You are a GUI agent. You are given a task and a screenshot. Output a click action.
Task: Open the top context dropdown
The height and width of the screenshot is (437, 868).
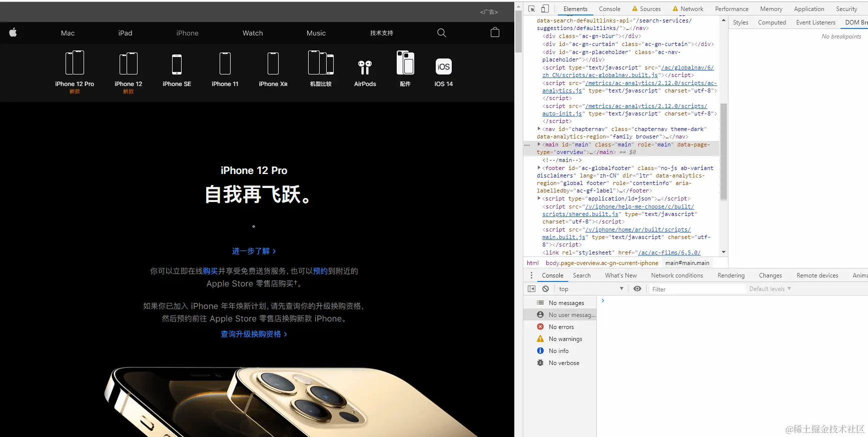[x=591, y=289]
